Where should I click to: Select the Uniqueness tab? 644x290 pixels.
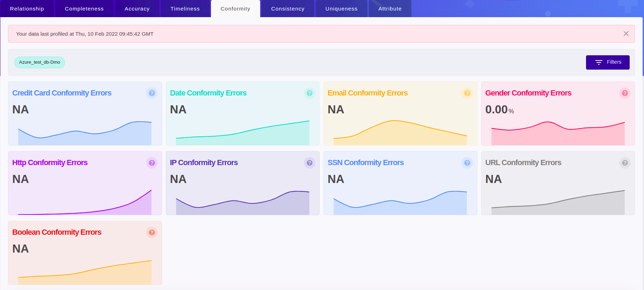coord(341,9)
